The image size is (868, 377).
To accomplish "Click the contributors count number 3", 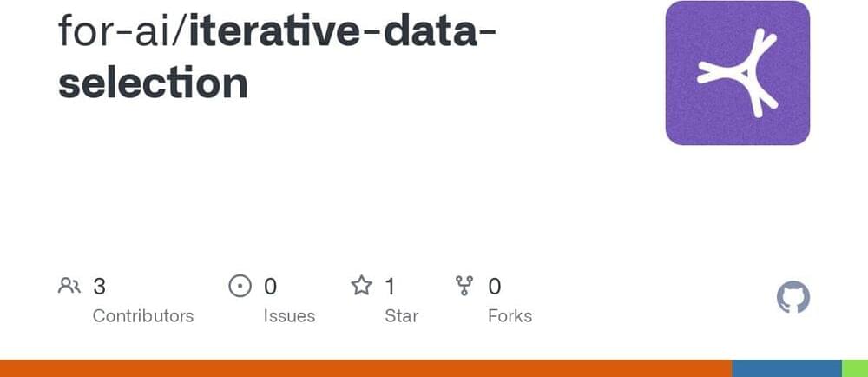I will click(x=99, y=286).
